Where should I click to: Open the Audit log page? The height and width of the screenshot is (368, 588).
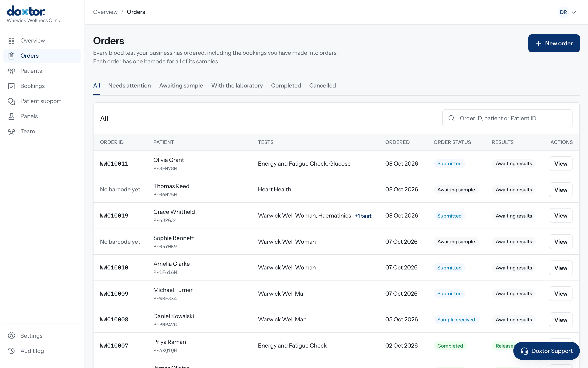coord(42,351)
